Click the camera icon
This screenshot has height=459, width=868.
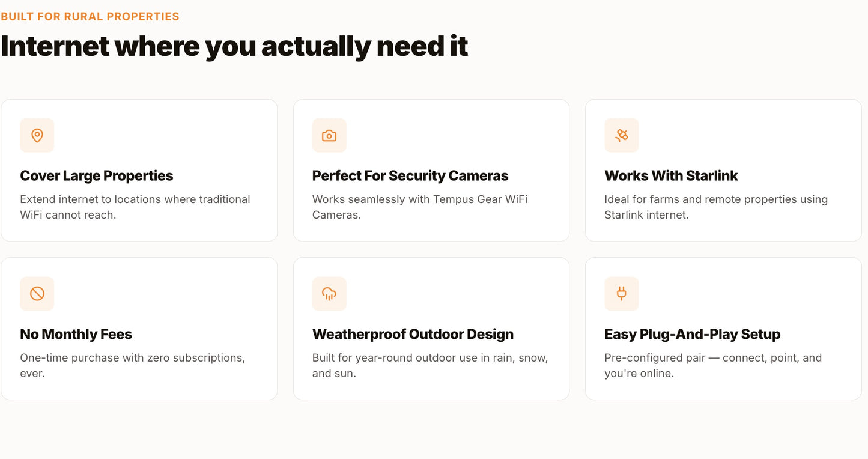329,135
